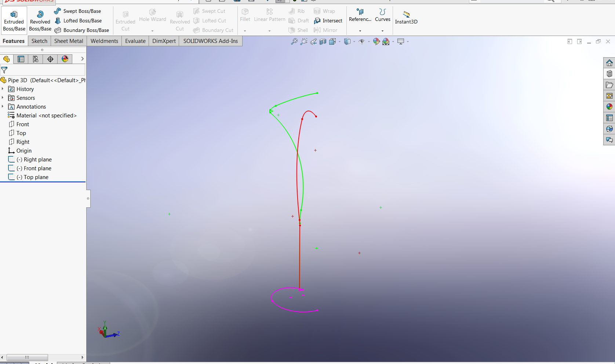Open the Curves tool

(382, 15)
